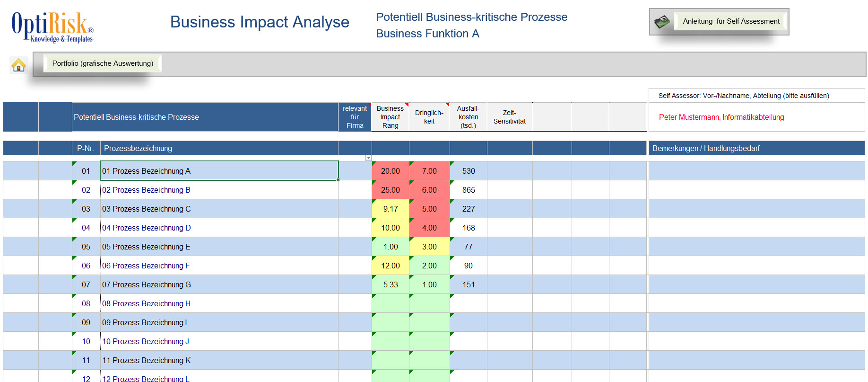
Task: Select the Zeit-Sensitivität column header
Action: tap(509, 117)
